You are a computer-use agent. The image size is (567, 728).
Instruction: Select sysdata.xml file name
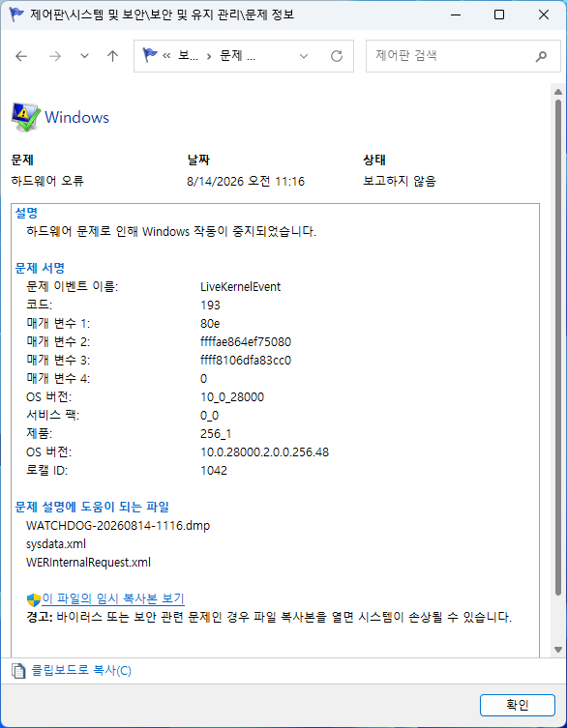(56, 544)
